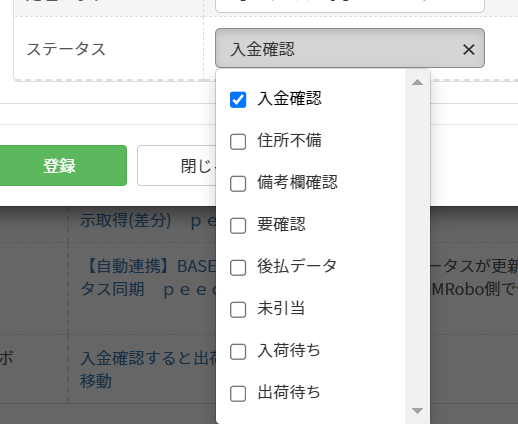Image resolution: width=518 pixels, height=424 pixels.
Task: Click the 閉じる button
Action: pos(177,166)
